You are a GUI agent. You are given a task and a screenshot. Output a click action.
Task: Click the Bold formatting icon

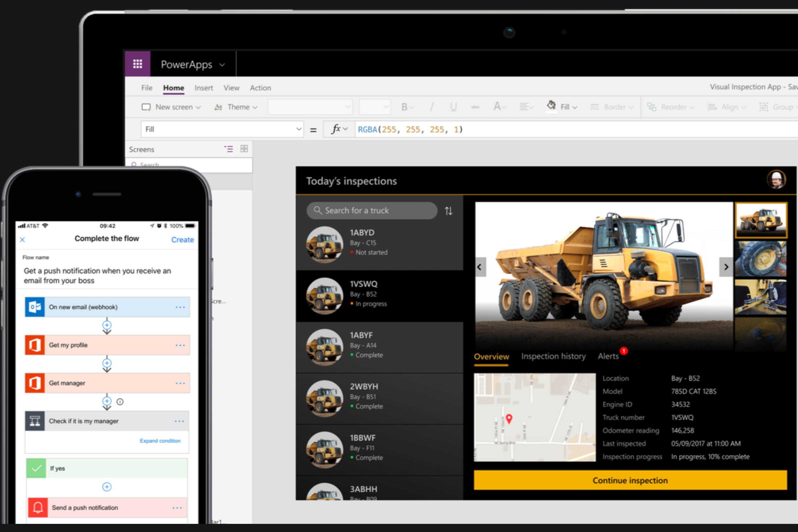[404, 107]
